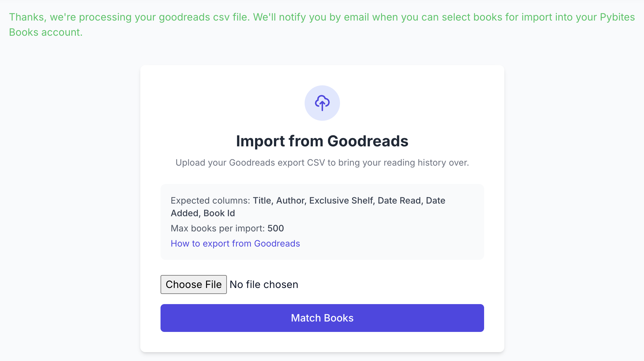This screenshot has height=361, width=644.
Task: Click the "500" max books value
Action: click(x=276, y=228)
